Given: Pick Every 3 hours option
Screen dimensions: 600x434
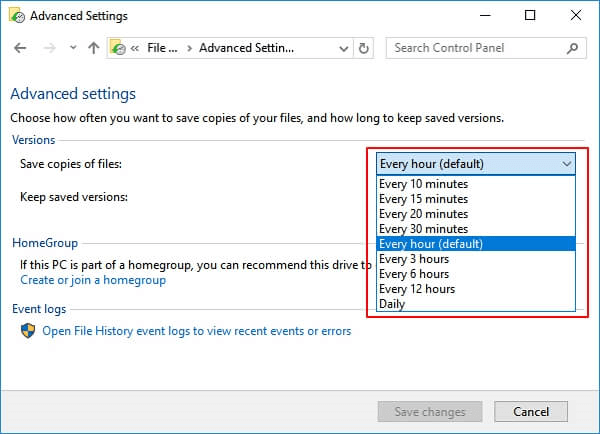Looking at the screenshot, I should 414,259.
